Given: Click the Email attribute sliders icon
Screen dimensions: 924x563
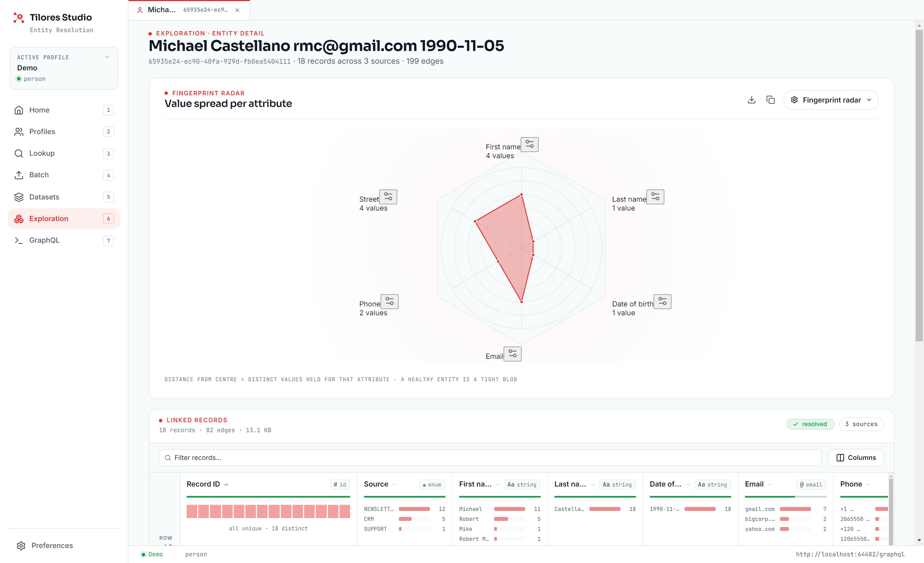Looking at the screenshot, I should point(513,354).
